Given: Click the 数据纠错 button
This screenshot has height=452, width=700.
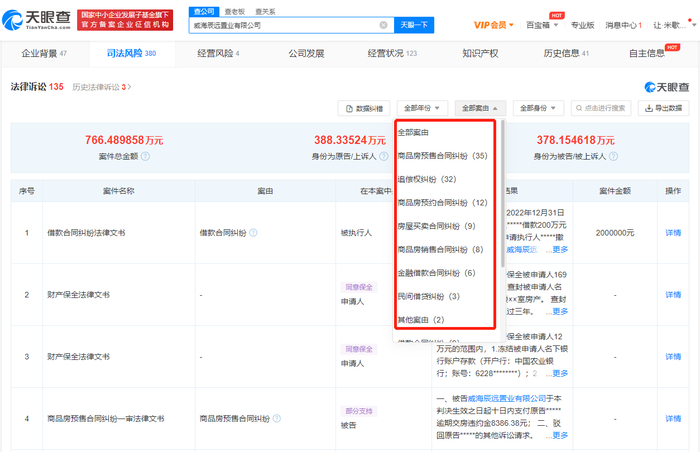Looking at the screenshot, I should [x=364, y=107].
